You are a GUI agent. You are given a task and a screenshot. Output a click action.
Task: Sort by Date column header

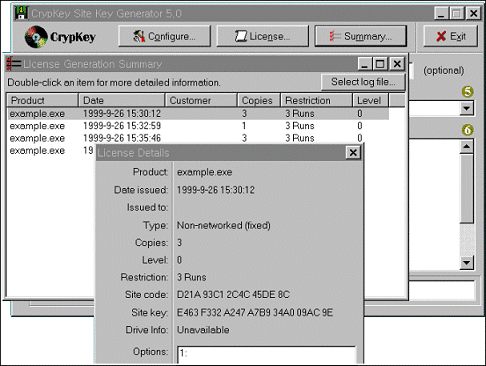click(122, 100)
